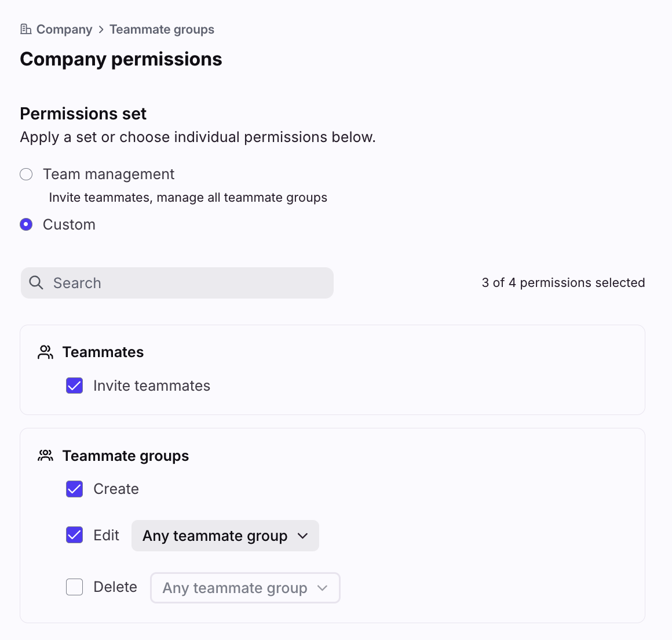Click the magnifying glass search icon
Image resolution: width=672 pixels, height=640 pixels.
click(36, 283)
